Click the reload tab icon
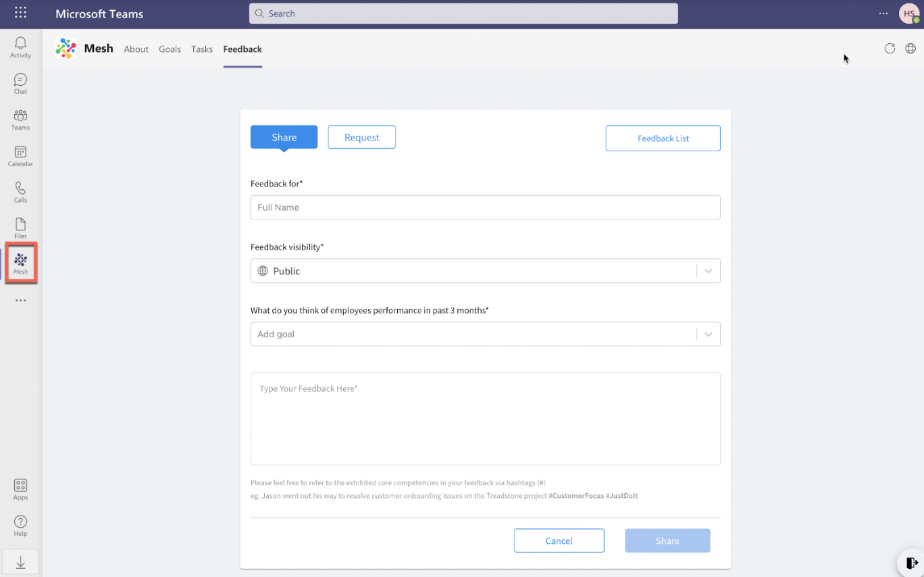The width and height of the screenshot is (924, 577). [x=890, y=49]
